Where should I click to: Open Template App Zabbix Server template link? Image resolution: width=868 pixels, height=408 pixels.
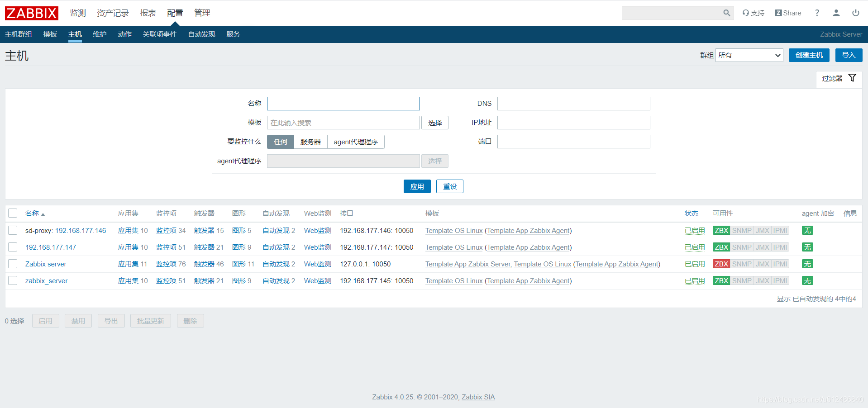point(468,264)
